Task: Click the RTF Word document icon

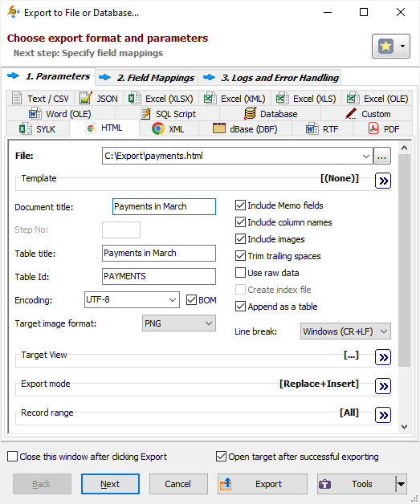Action: pos(312,129)
